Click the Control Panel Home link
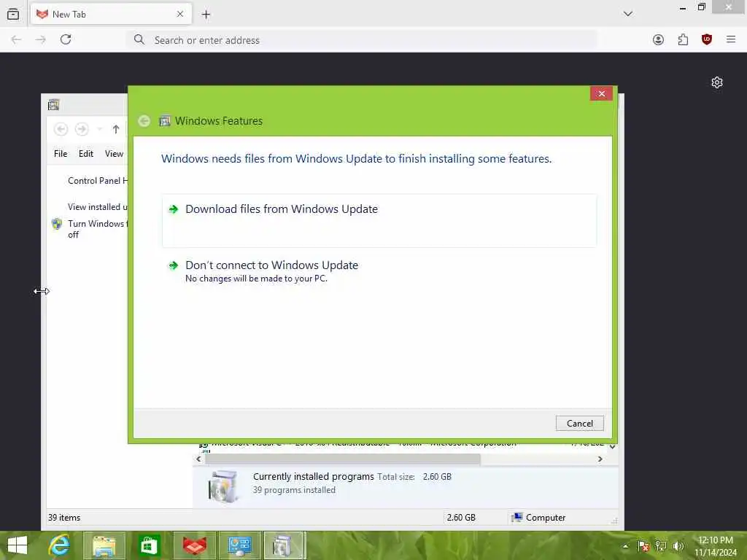The width and height of the screenshot is (747, 560). (98, 181)
